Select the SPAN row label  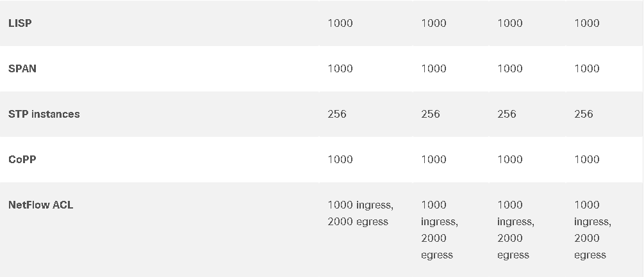[x=22, y=69]
